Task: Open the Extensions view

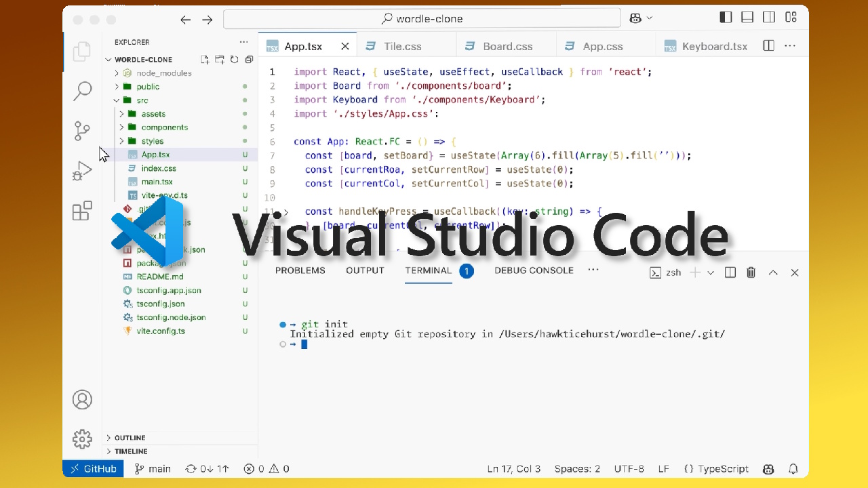Action: click(x=82, y=211)
